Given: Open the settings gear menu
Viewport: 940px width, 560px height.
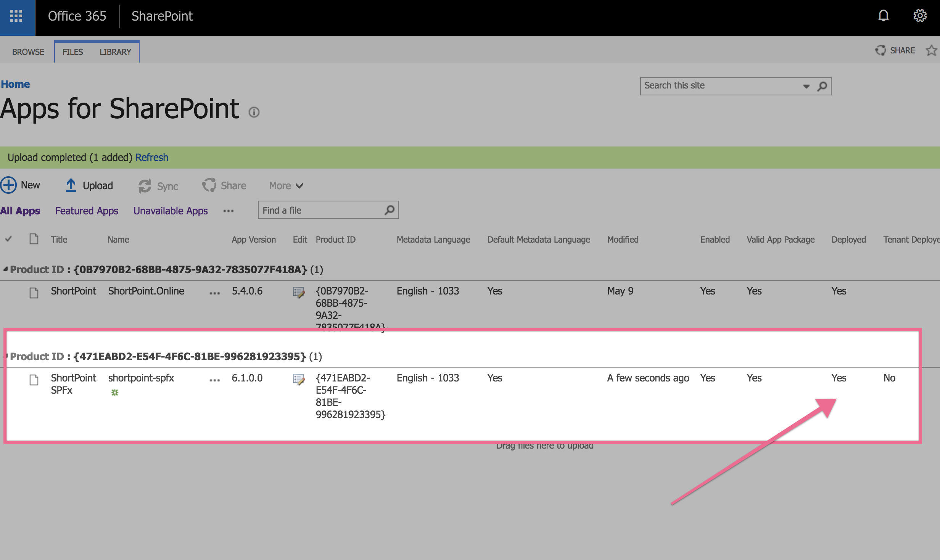Looking at the screenshot, I should click(920, 16).
